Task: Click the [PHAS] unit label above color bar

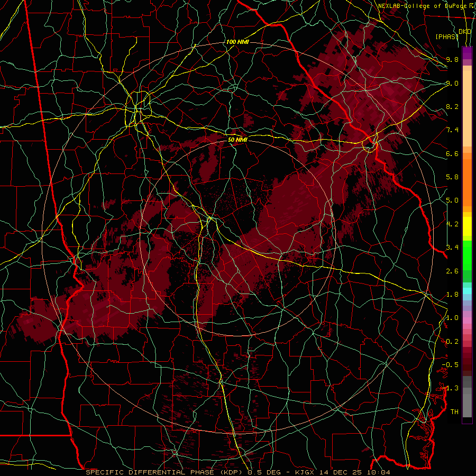Action: [x=447, y=36]
